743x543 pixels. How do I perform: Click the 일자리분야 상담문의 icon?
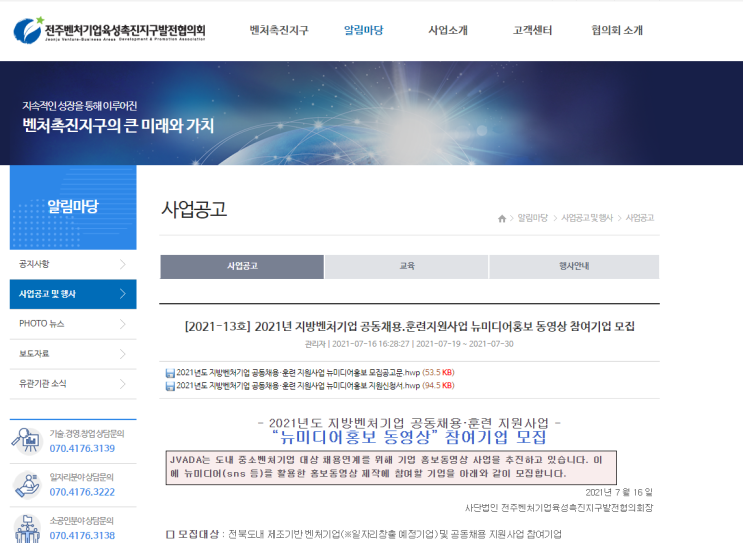point(27,485)
